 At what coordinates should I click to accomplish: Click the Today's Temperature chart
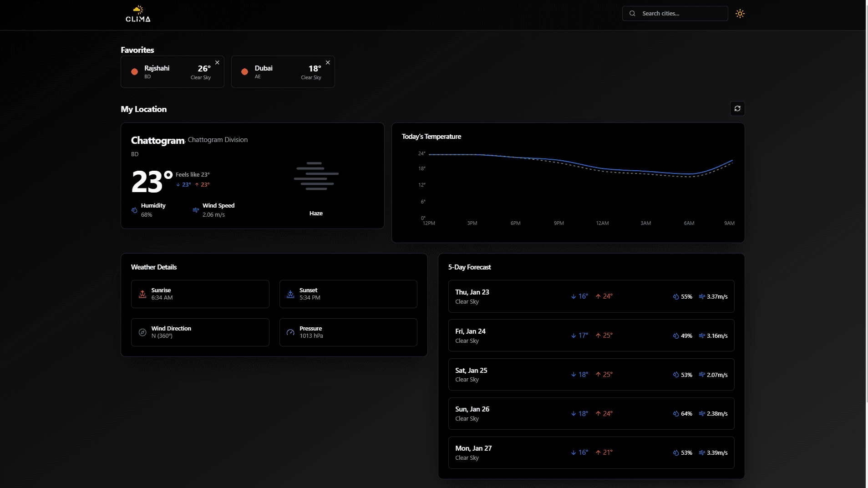tap(568, 187)
